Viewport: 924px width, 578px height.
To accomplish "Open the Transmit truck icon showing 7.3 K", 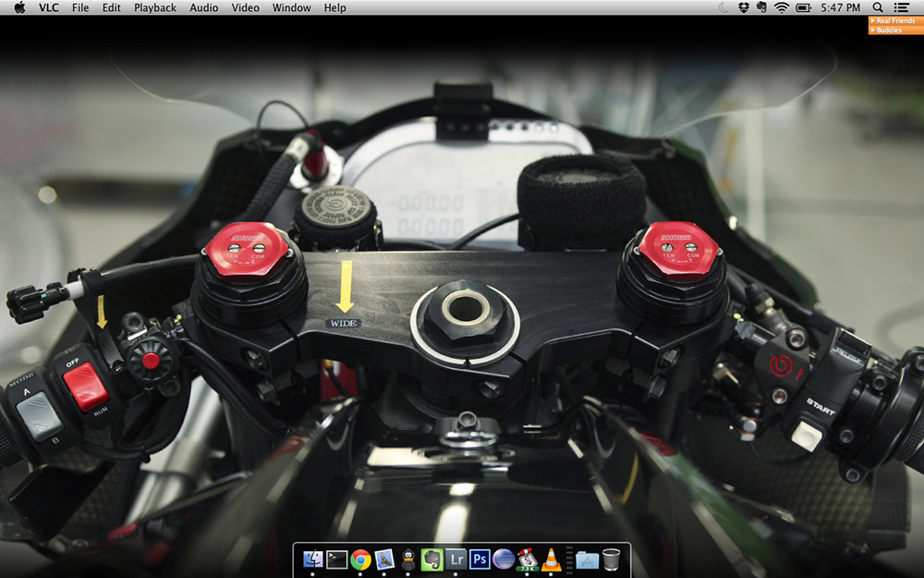I will [x=527, y=560].
